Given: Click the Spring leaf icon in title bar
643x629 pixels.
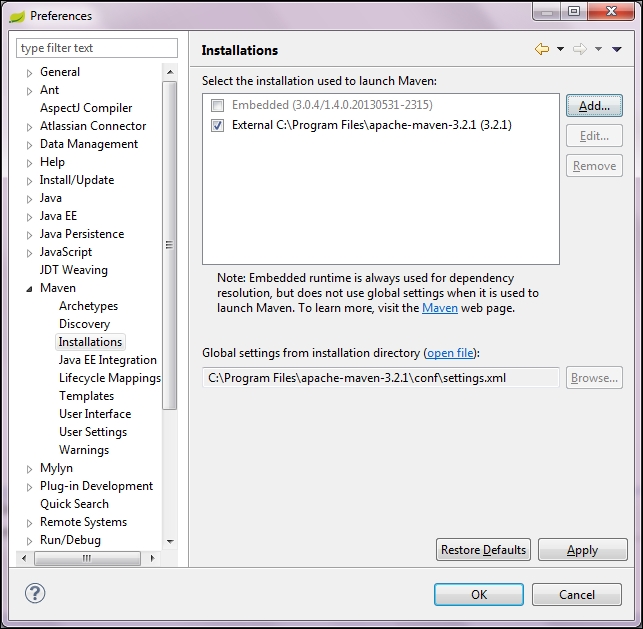Looking at the screenshot, I should [x=17, y=16].
